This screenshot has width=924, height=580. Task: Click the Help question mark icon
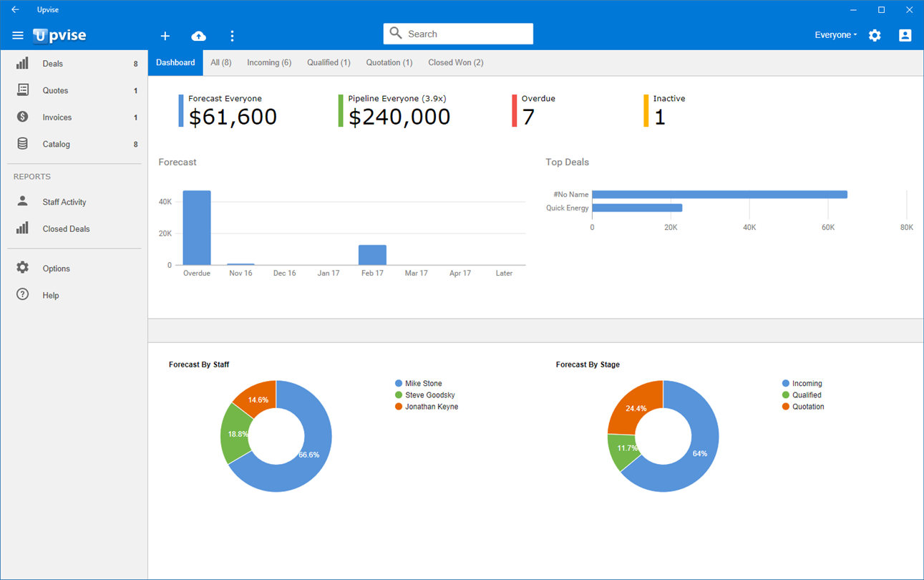click(x=23, y=294)
